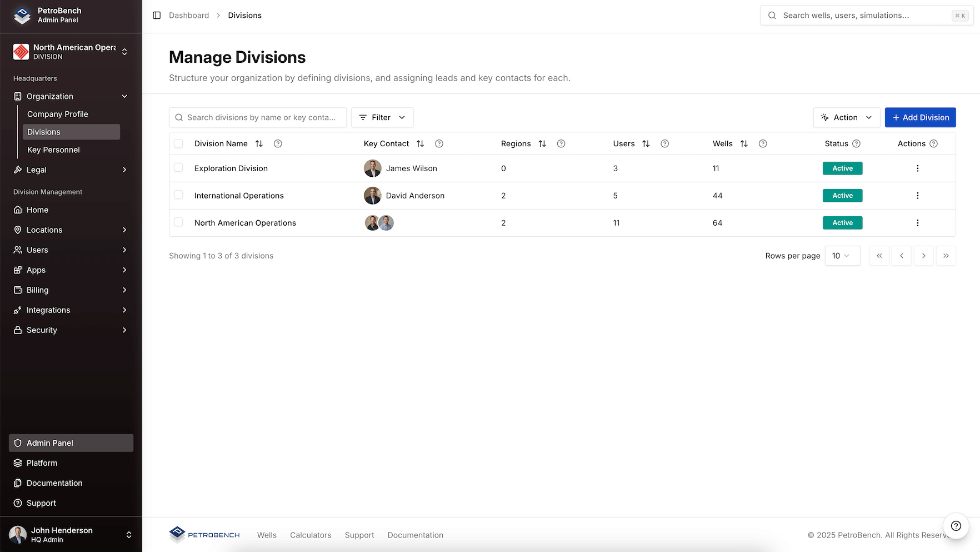Check the checkbox for International Operations row
This screenshot has width=980, height=552.
[178, 195]
